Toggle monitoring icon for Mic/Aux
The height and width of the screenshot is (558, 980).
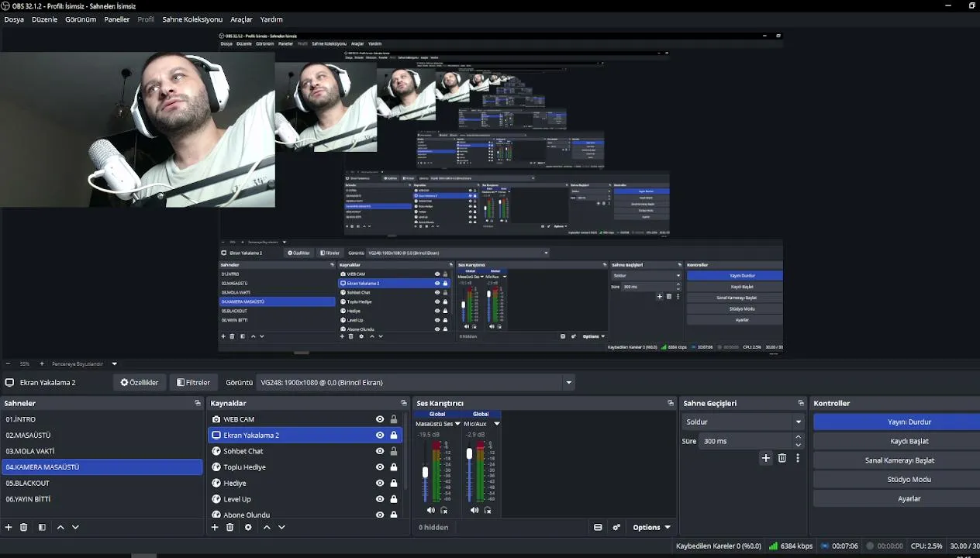(x=488, y=510)
